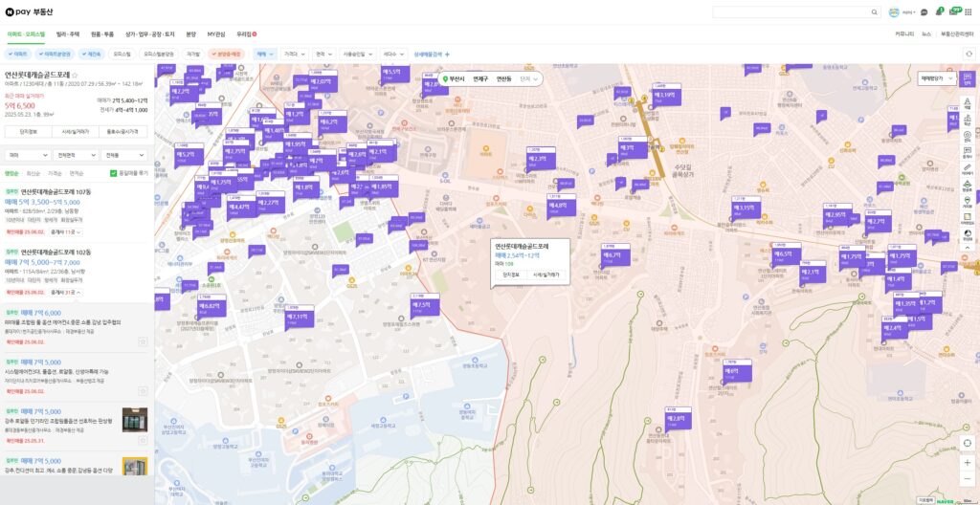Open the 전체동 dropdown in side panel
The height and width of the screenshot is (505, 980).
(x=124, y=154)
